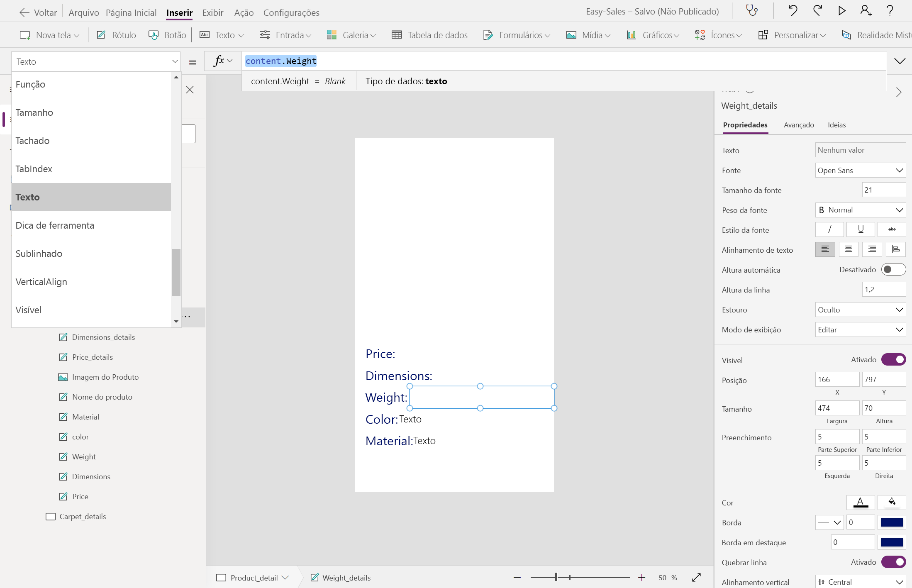The width and height of the screenshot is (912, 588).
Task: Open the Arquivo menu
Action: [84, 12]
